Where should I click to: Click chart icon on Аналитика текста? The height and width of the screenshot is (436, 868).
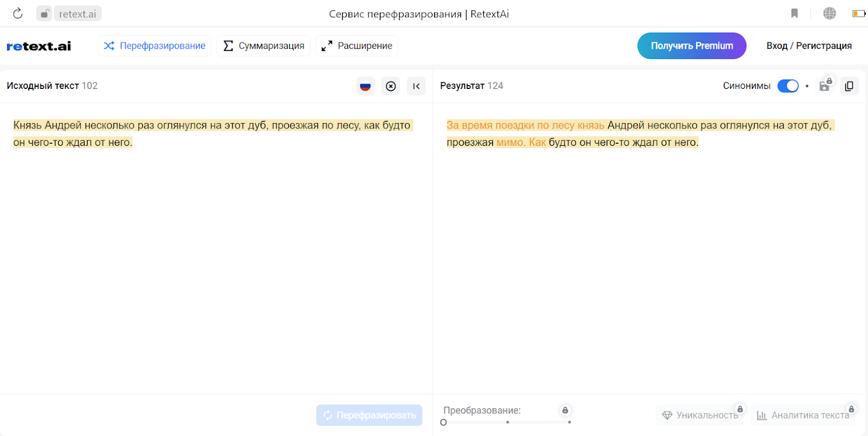click(x=762, y=415)
